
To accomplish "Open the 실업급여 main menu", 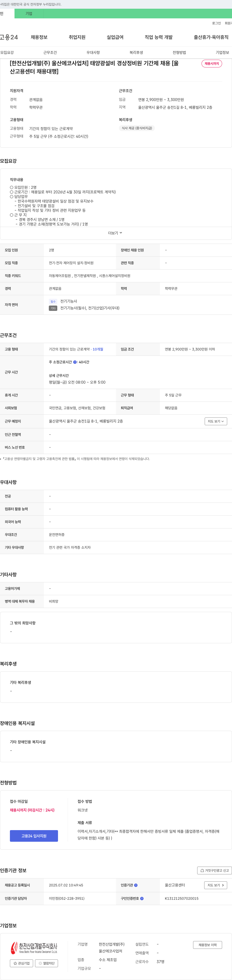I will [115, 37].
